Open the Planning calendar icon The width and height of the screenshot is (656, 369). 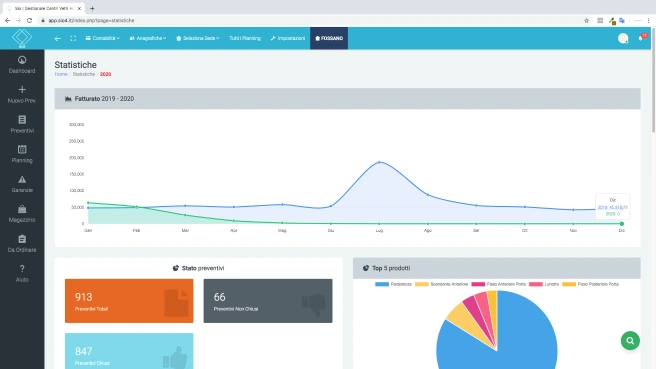[x=22, y=149]
